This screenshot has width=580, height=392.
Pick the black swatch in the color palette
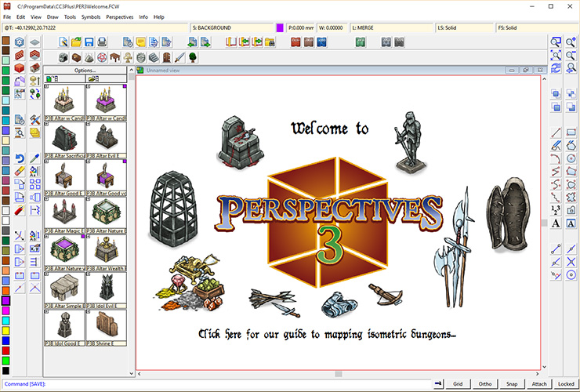6,370
